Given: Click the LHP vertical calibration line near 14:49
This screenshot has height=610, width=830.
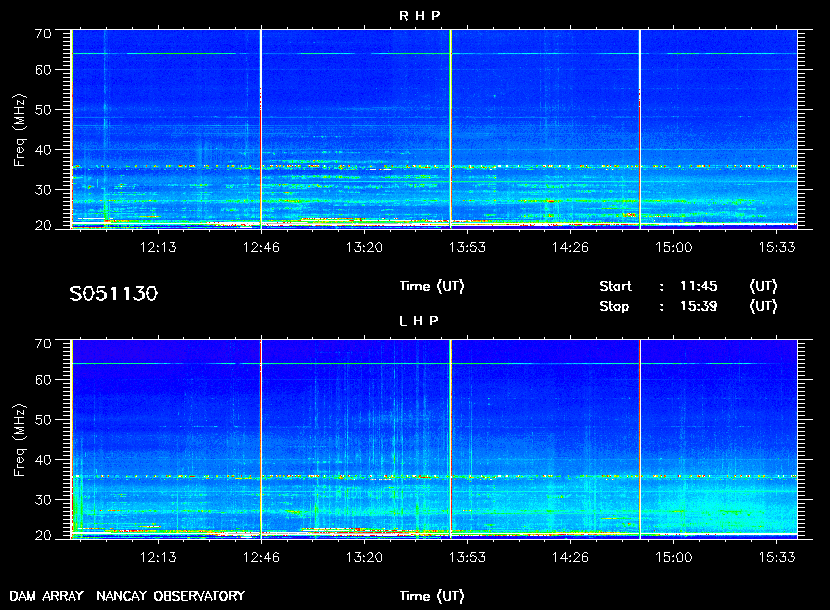Looking at the screenshot, I should (x=640, y=439).
